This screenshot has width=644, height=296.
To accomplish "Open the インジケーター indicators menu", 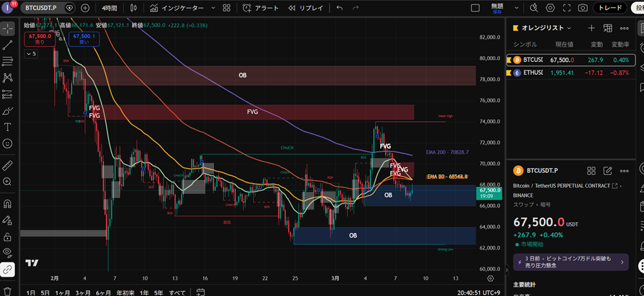I will 177,8.
